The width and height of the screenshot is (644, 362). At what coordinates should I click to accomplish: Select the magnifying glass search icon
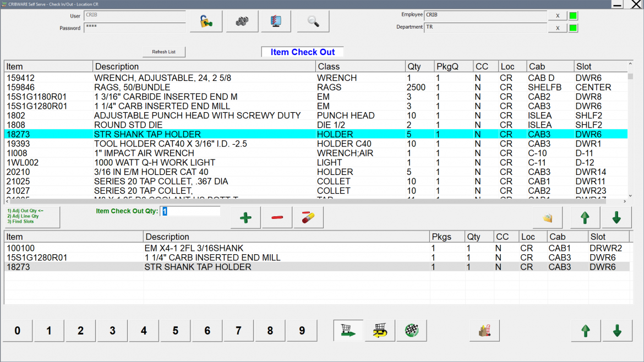click(312, 21)
